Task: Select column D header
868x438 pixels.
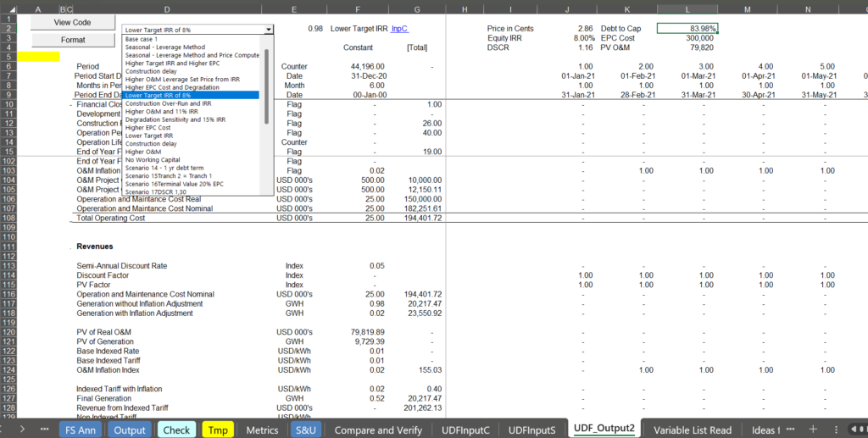Action: [167, 9]
